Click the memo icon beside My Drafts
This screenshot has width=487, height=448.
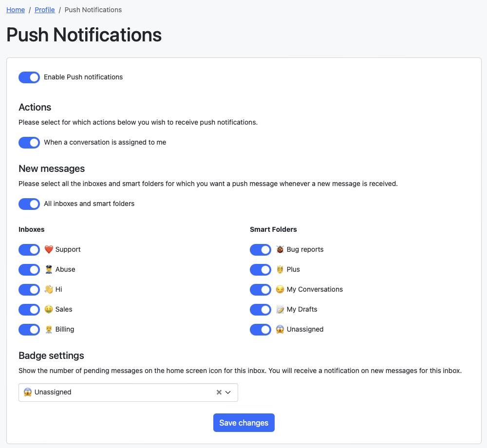coord(280,310)
